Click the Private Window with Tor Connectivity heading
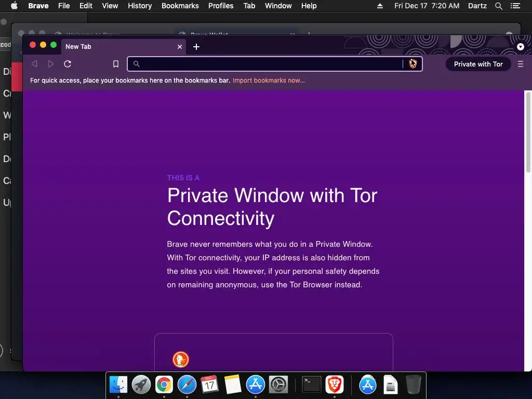Screen dimensions: 532x399 pyautogui.click(x=272, y=207)
